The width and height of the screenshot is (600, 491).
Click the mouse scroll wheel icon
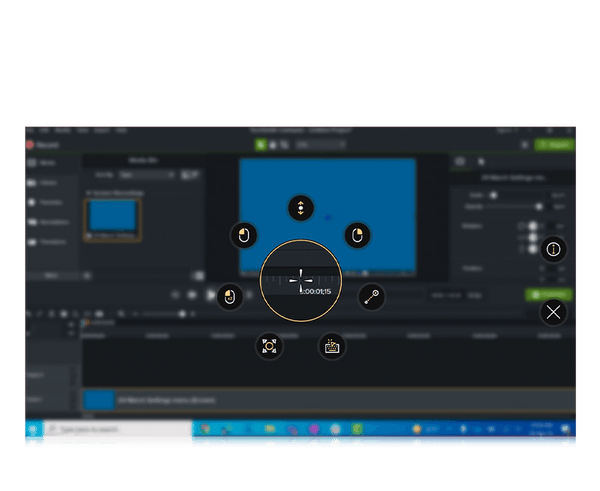pos(300,208)
